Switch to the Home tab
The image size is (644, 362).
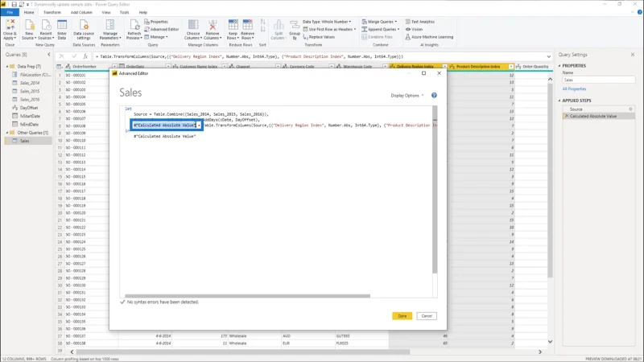[29, 12]
